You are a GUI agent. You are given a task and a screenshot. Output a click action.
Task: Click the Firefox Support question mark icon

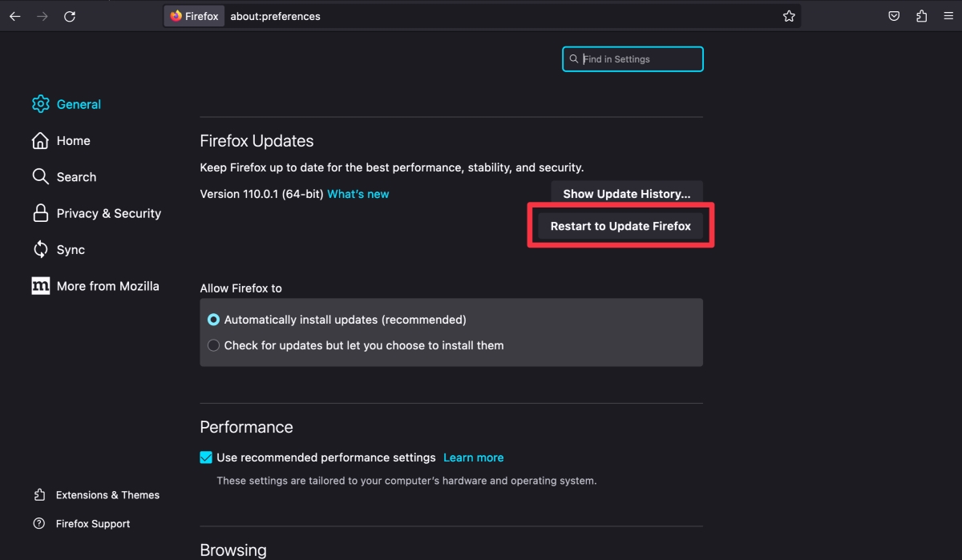39,523
